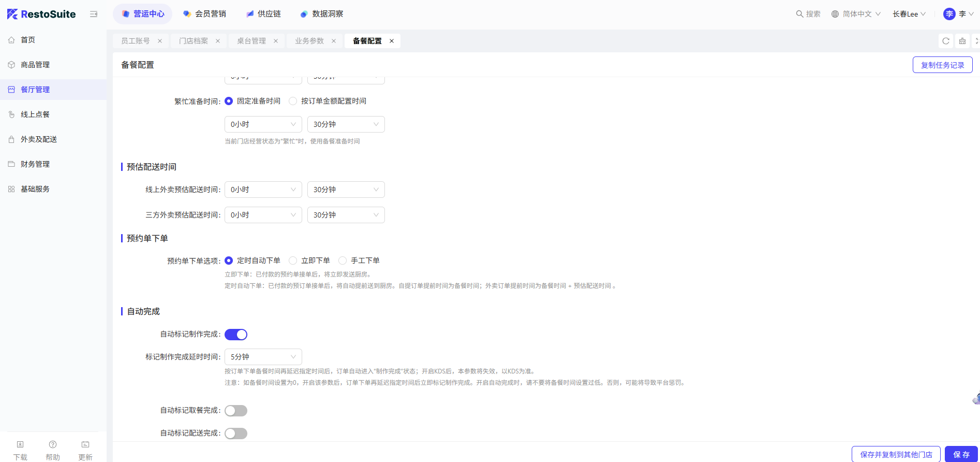
Task: Click the search magnifier icon
Action: coord(799,14)
